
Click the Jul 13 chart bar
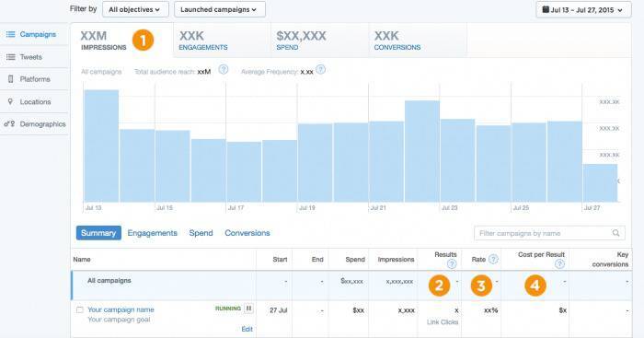point(101,146)
